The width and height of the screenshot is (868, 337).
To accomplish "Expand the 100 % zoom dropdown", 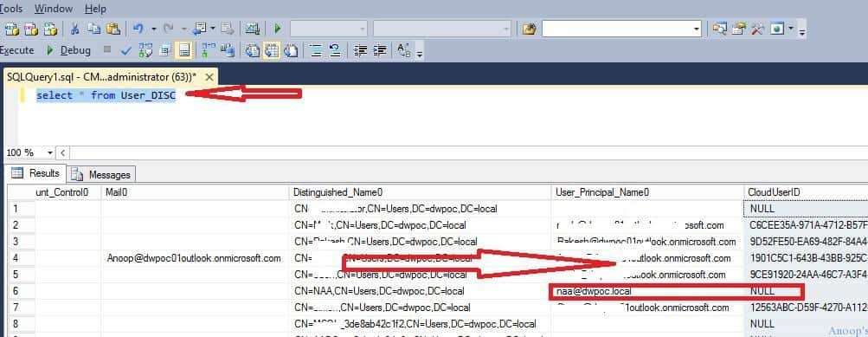I will [50, 153].
